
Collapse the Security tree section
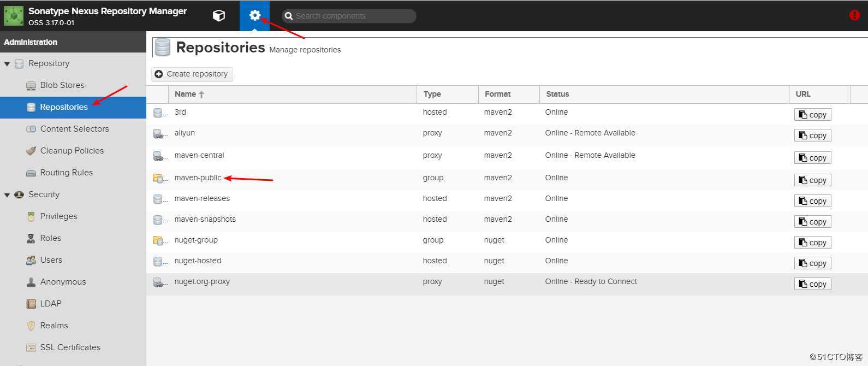tap(7, 195)
